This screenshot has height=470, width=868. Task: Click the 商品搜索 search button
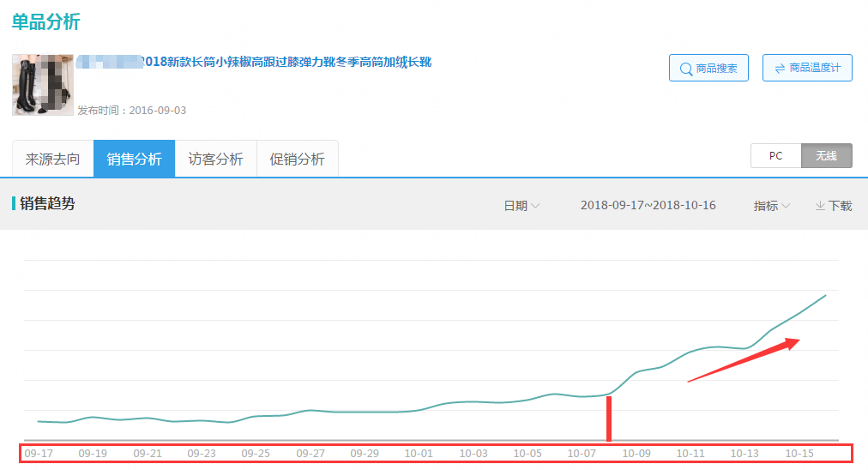point(708,68)
